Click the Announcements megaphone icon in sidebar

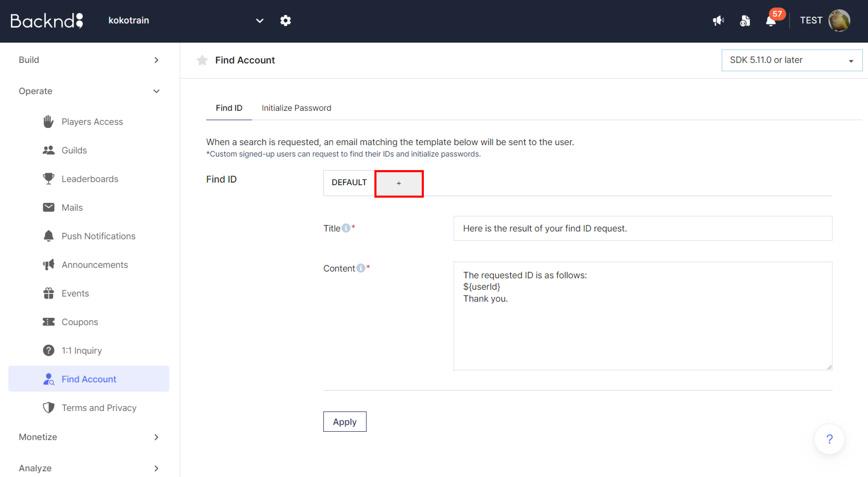[49, 265]
